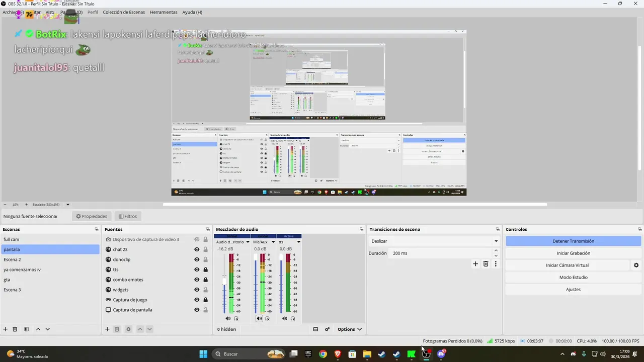Image resolution: width=644 pixels, height=362 pixels.
Task: Decrease transition duration with down arrow
Action: pyautogui.click(x=496, y=256)
